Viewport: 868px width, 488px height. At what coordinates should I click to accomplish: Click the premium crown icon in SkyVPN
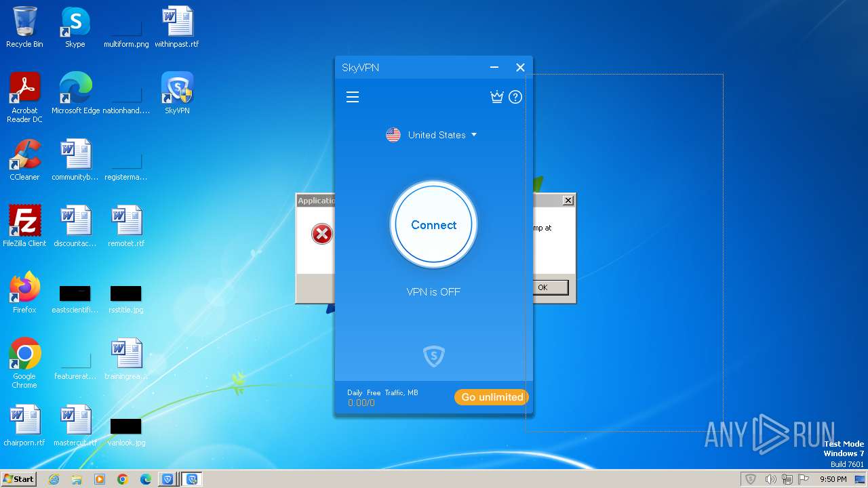[x=497, y=97]
